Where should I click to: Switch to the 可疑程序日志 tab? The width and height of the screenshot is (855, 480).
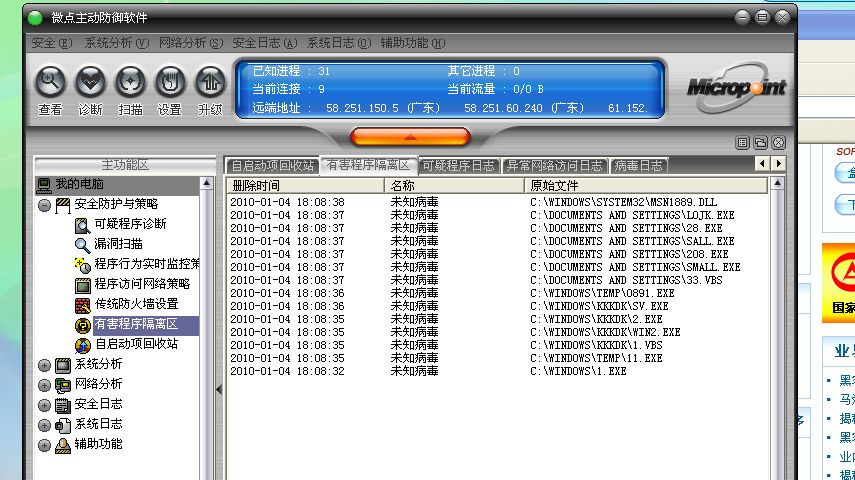point(458,165)
